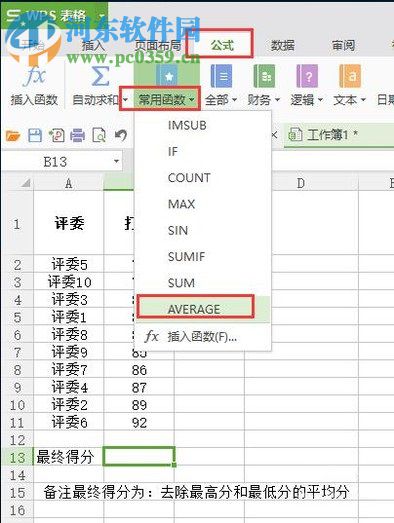Screen dimensions: 394x523
Task: Click the 备注 note text in row 15
Action: 196,492
